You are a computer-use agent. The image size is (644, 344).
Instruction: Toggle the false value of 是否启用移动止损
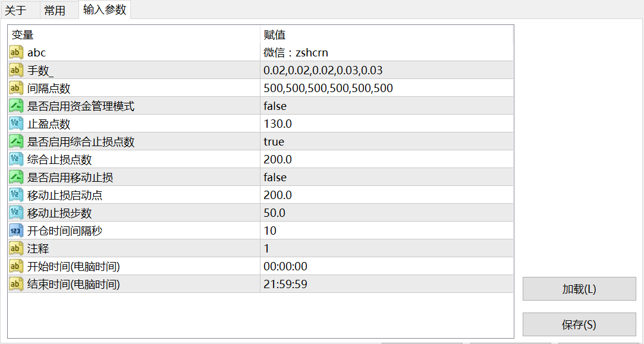pyautogui.click(x=387, y=177)
